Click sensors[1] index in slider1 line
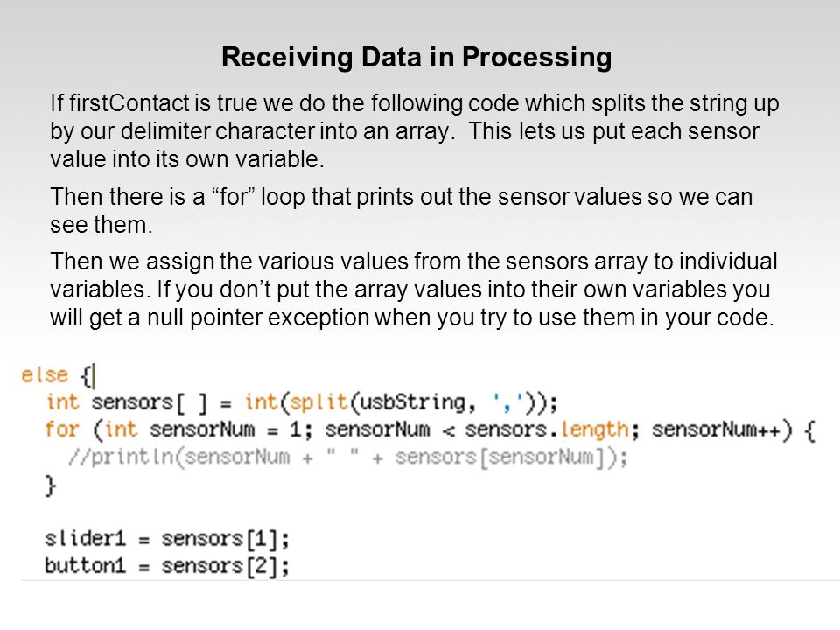The image size is (840, 630). [x=220, y=540]
